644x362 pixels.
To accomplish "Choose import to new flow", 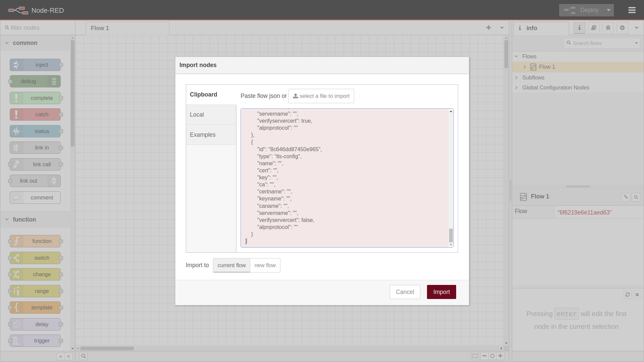I will (265, 265).
